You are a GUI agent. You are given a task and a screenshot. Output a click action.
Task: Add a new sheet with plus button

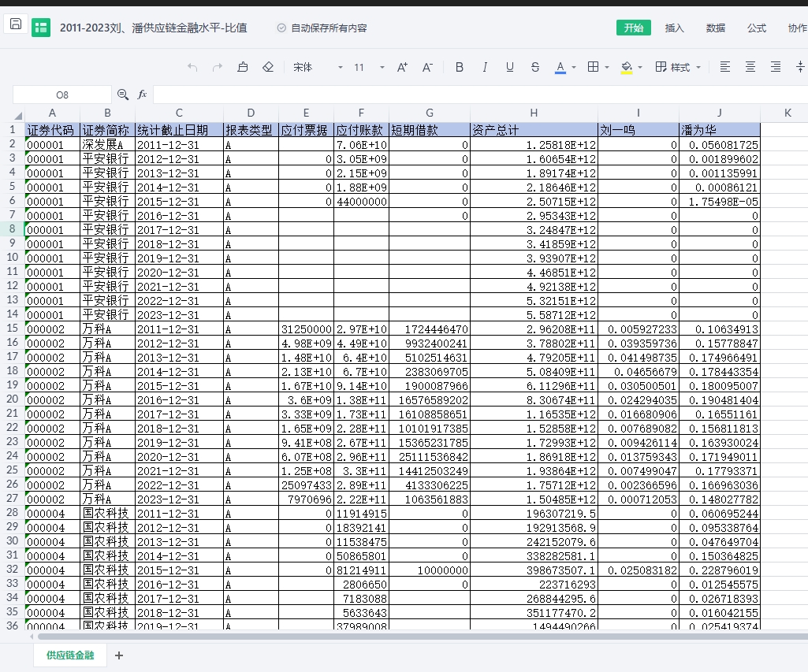tap(119, 655)
